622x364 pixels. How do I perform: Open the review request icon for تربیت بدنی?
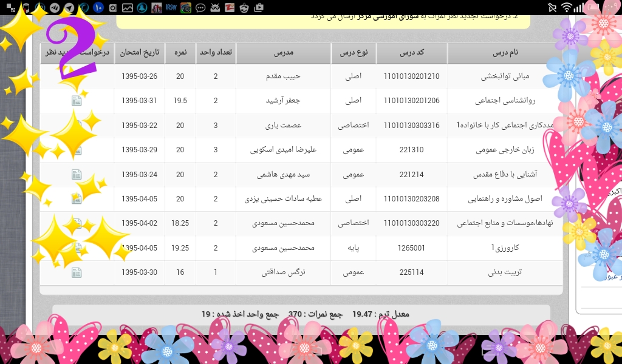tap(77, 272)
